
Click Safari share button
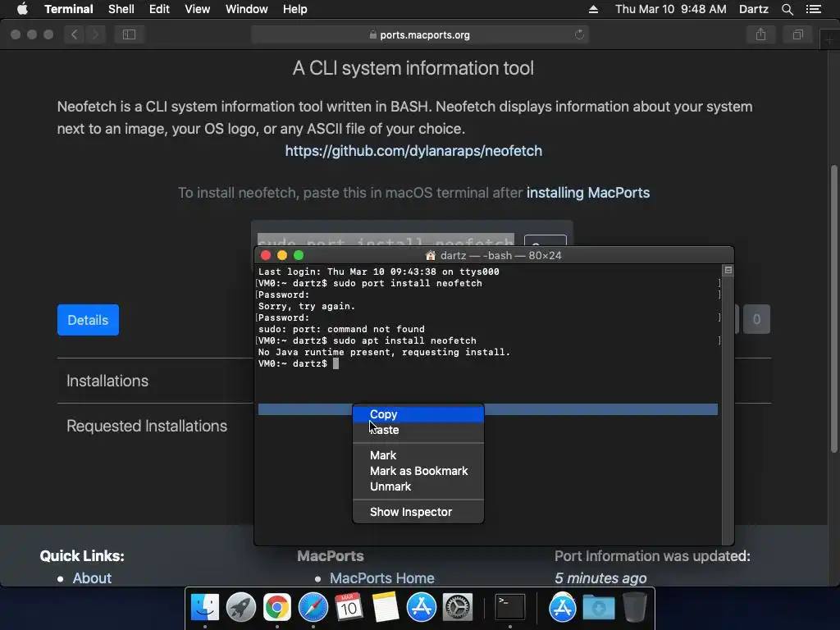pyautogui.click(x=760, y=34)
